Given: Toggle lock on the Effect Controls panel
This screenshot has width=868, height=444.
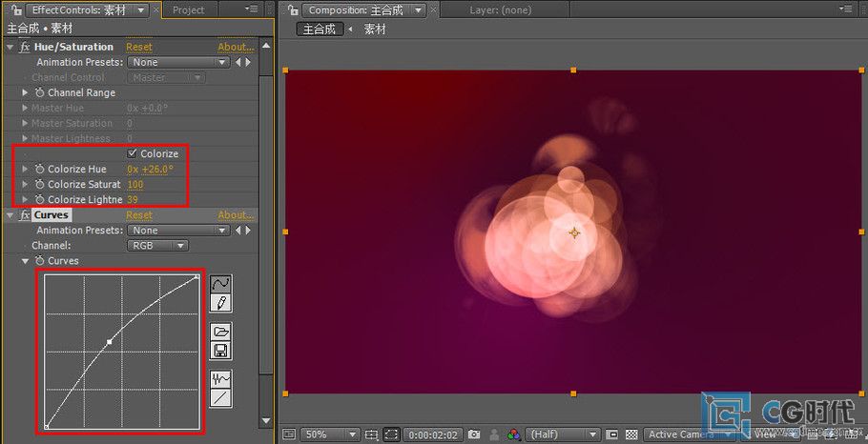Looking at the screenshot, I should click(x=16, y=10).
